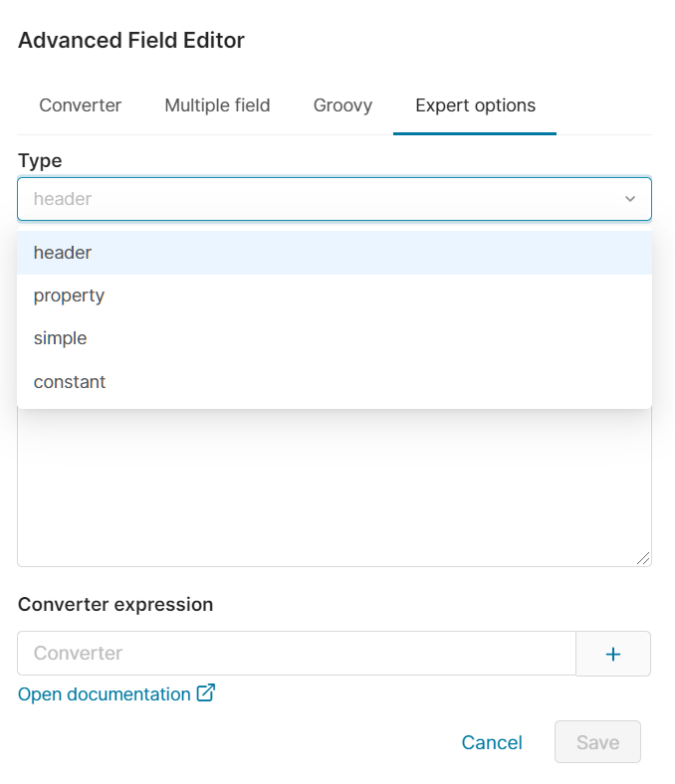Image resolution: width=675 pixels, height=784 pixels.
Task: Click the external link icon after Open documentation
Action: coord(206,693)
